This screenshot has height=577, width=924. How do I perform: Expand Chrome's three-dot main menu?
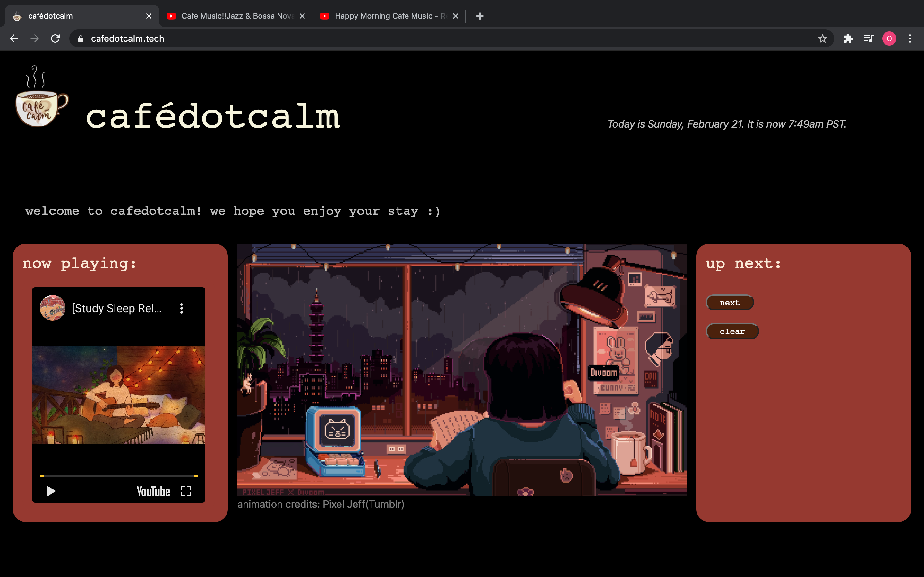click(910, 38)
